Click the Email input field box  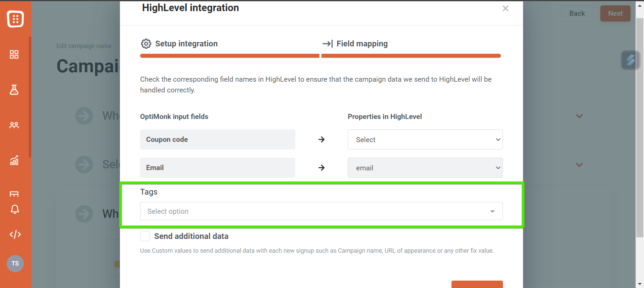218,168
